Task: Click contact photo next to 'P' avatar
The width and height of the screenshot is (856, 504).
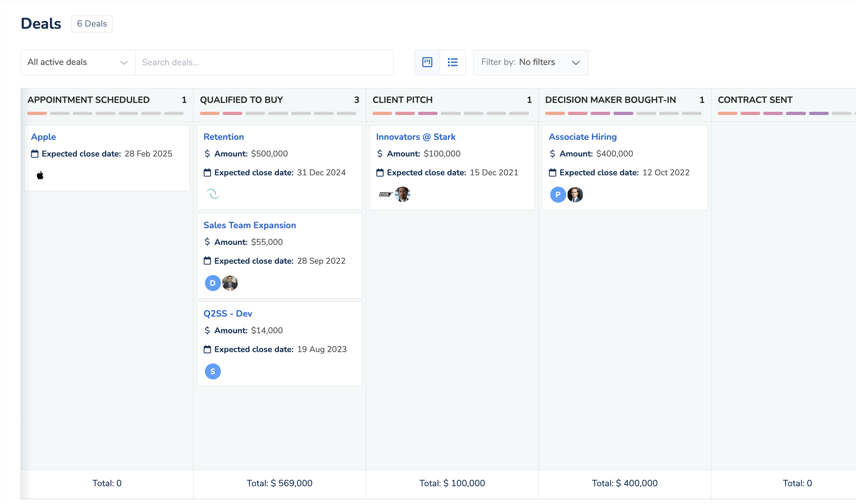Action: point(575,195)
